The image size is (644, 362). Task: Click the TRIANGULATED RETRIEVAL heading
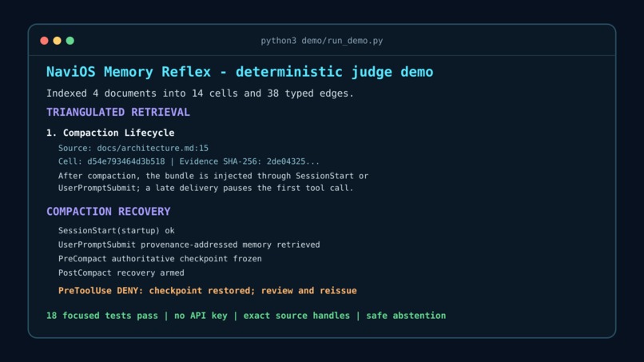(x=118, y=112)
